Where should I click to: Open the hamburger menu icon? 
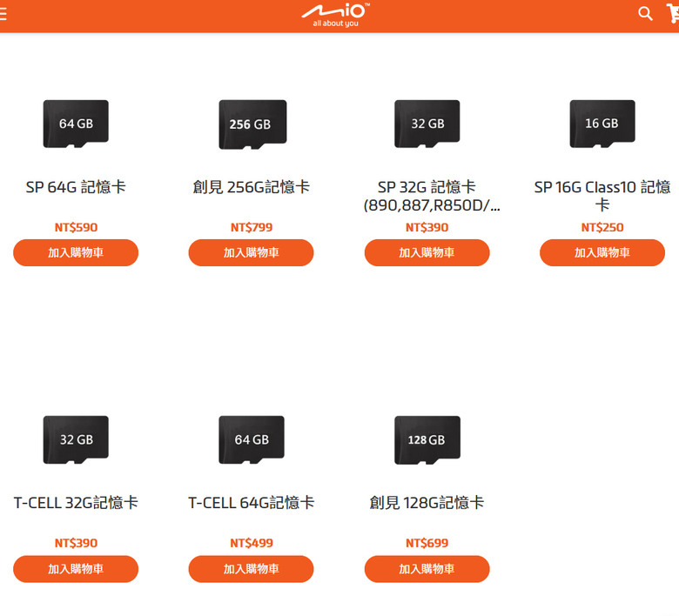(x=3, y=14)
